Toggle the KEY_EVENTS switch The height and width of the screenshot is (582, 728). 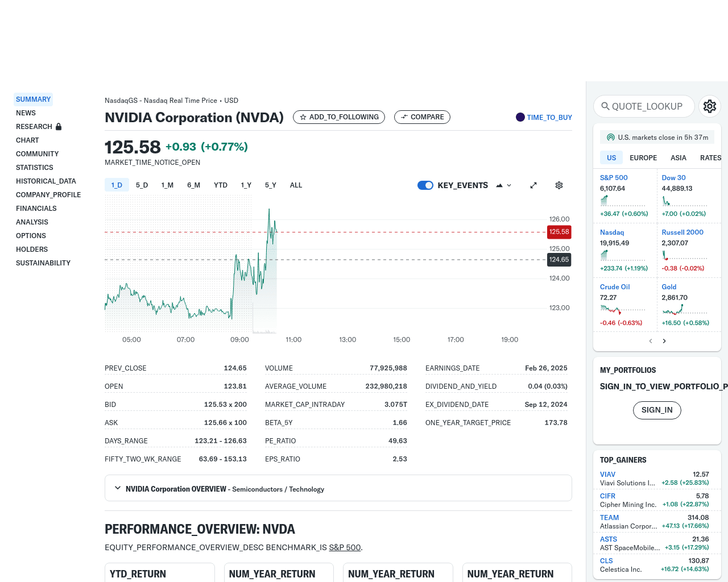(425, 185)
